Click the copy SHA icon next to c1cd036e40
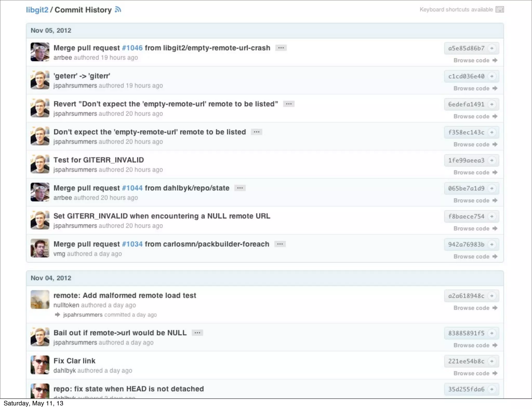Viewport: 532px width, 409px height. click(x=492, y=76)
